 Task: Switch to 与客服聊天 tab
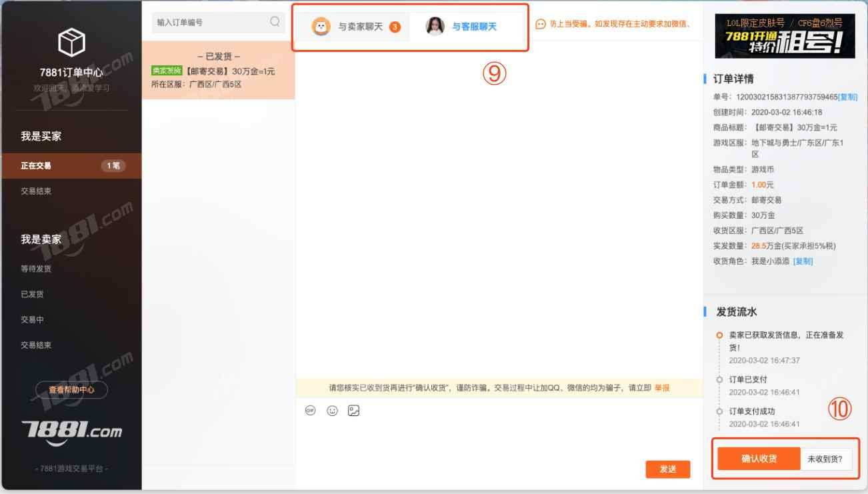click(x=467, y=27)
